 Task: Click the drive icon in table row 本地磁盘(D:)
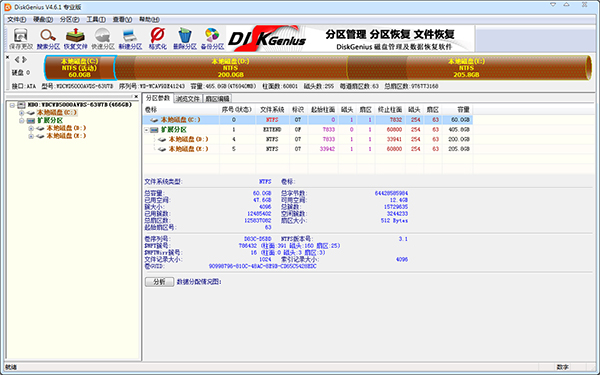coord(162,140)
